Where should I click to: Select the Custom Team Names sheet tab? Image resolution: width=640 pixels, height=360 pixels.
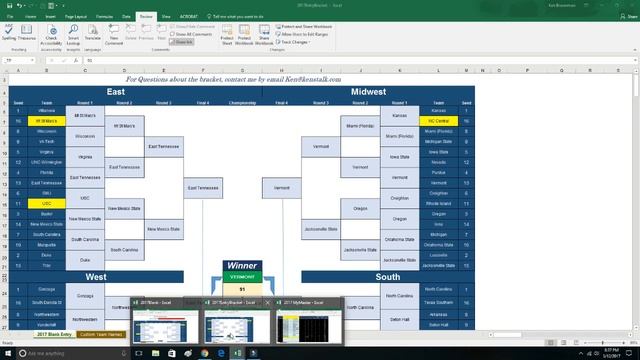pos(101,334)
